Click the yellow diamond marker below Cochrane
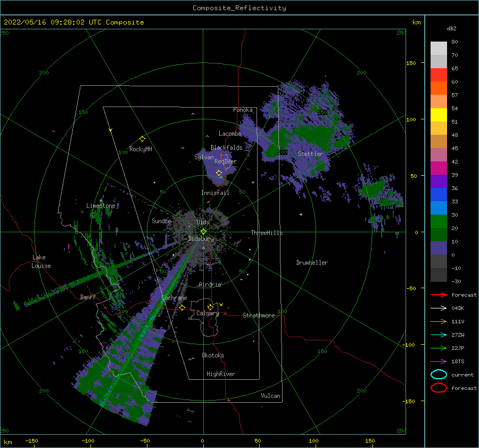This screenshot has height=448, width=479. pos(183,307)
